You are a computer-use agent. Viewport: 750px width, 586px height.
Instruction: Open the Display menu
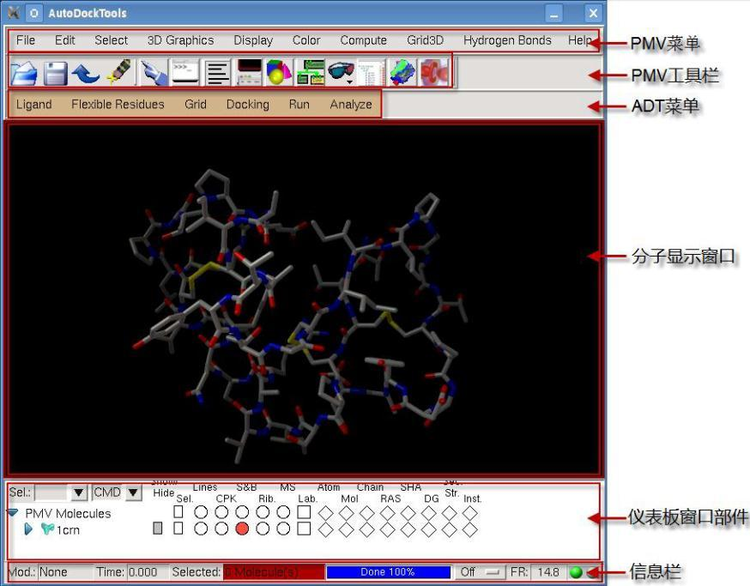coord(253,40)
